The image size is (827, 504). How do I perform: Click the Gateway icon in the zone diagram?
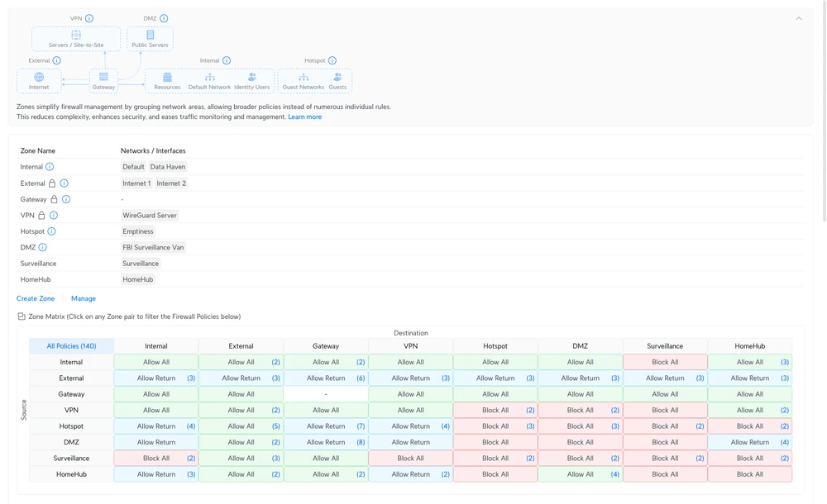[103, 77]
